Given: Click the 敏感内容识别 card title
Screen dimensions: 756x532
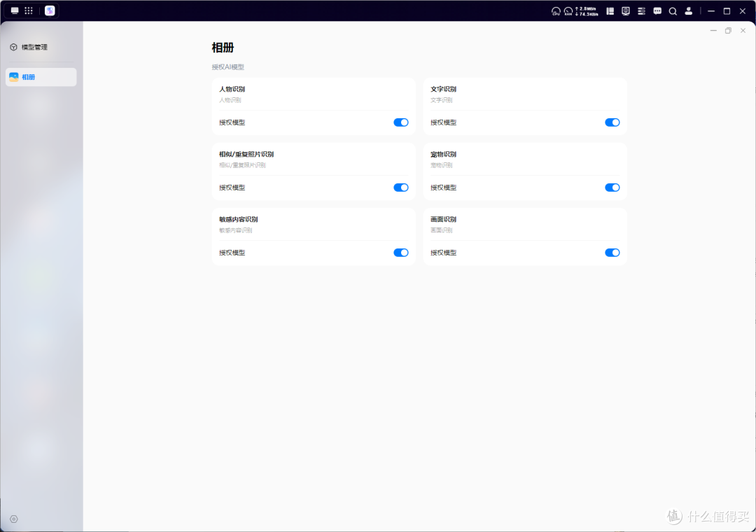Looking at the screenshot, I should [238, 220].
